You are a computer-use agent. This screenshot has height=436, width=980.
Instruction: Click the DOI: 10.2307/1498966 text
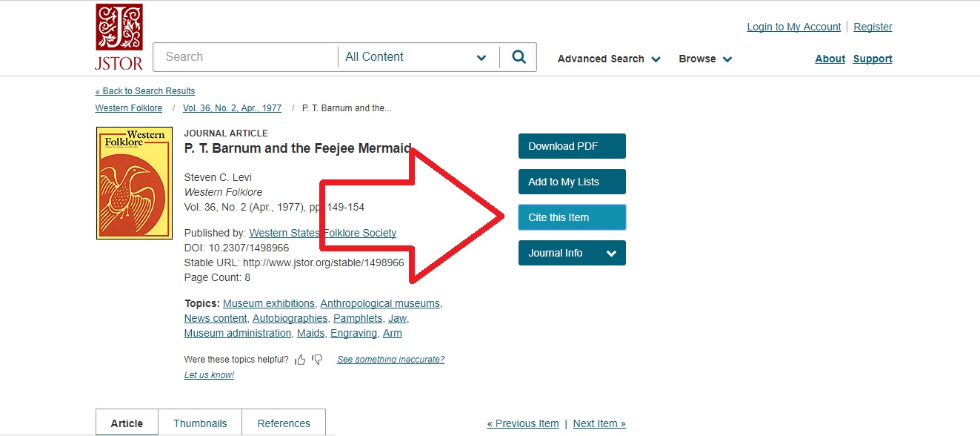236,248
